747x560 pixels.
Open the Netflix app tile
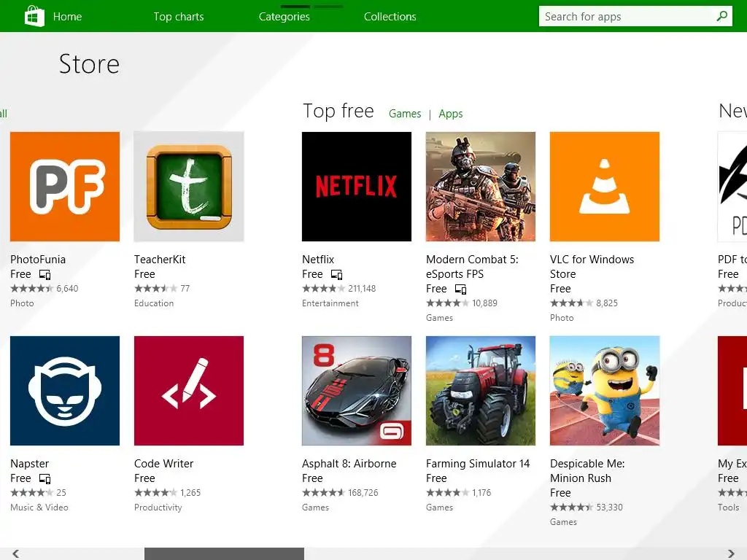[x=357, y=187]
